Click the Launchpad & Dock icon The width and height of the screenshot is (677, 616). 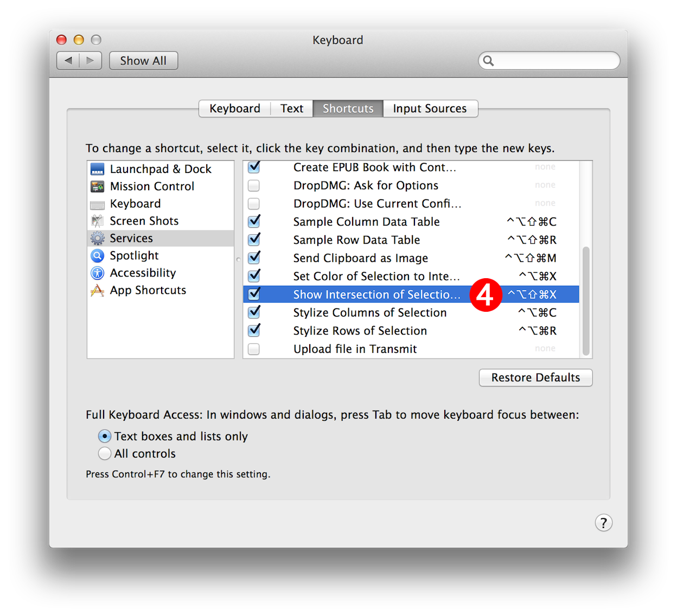(x=98, y=169)
